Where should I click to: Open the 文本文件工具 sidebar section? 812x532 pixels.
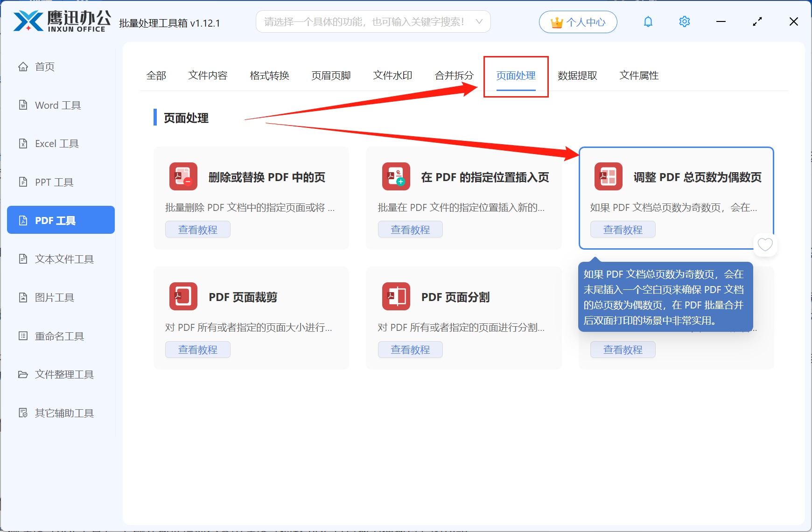(63, 259)
